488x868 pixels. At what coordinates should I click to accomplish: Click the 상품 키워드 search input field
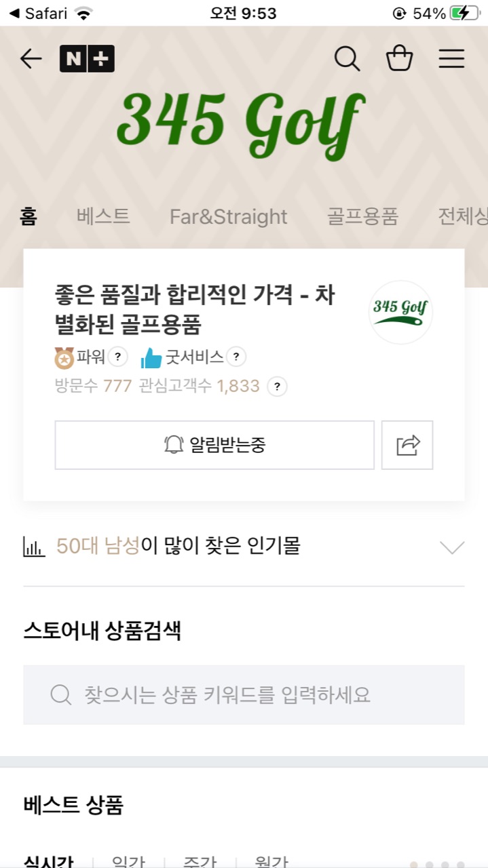click(x=244, y=694)
